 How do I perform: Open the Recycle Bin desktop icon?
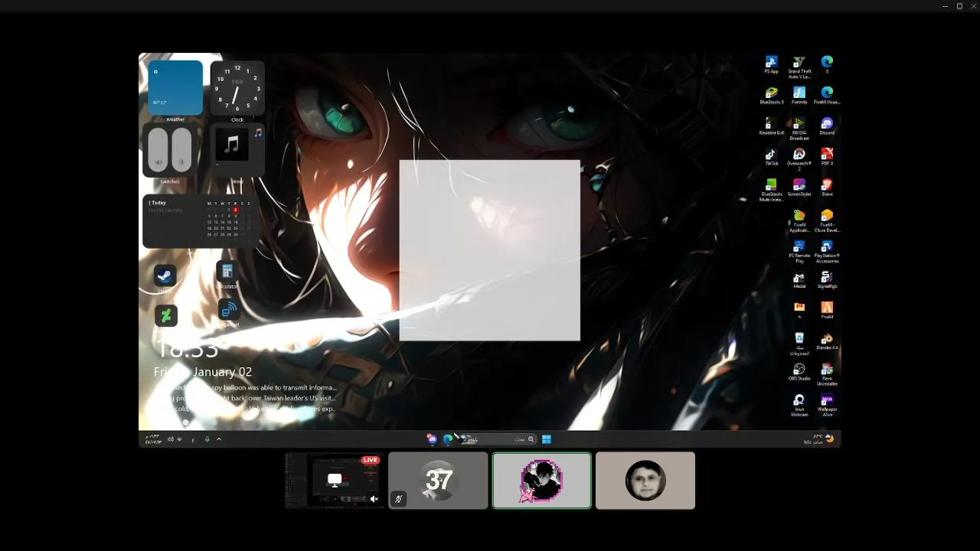(799, 344)
